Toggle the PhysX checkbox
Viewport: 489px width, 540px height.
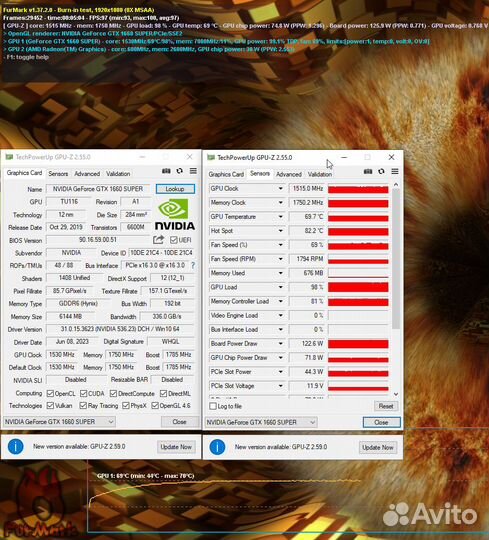[126, 405]
